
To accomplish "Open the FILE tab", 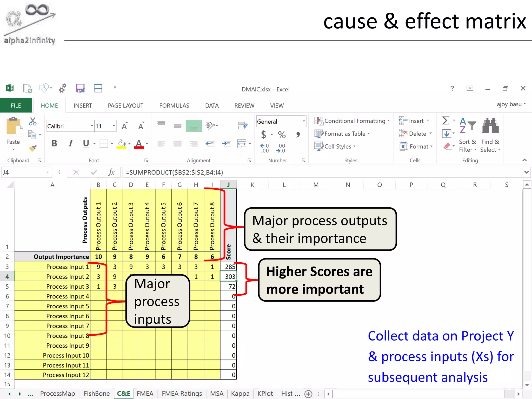I will 16,105.
